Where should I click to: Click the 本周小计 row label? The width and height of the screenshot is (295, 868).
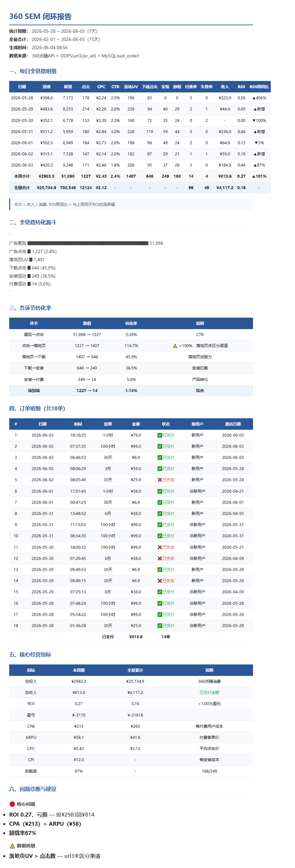(x=22, y=176)
